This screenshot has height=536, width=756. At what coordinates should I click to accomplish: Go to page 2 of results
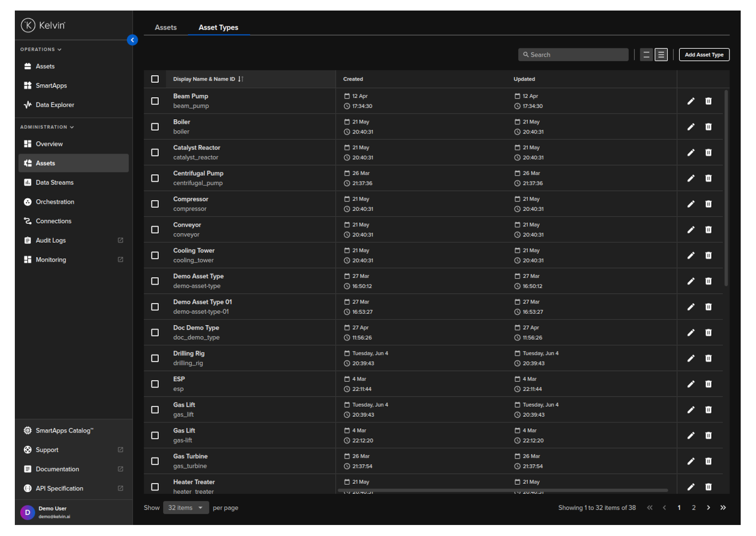694,508
